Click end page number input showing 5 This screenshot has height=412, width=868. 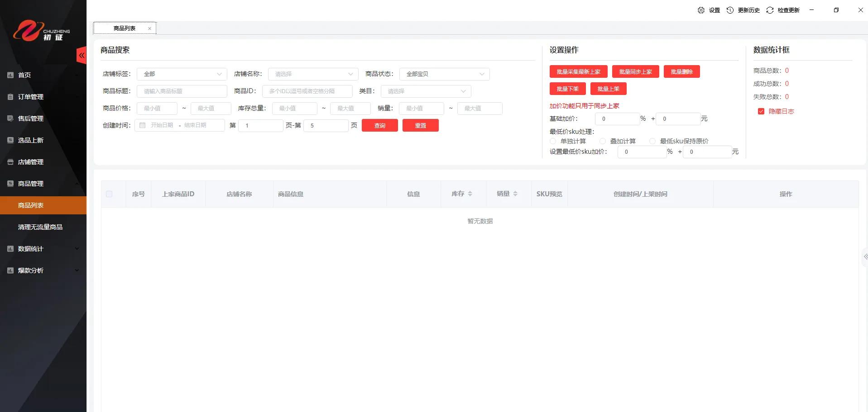tap(326, 126)
